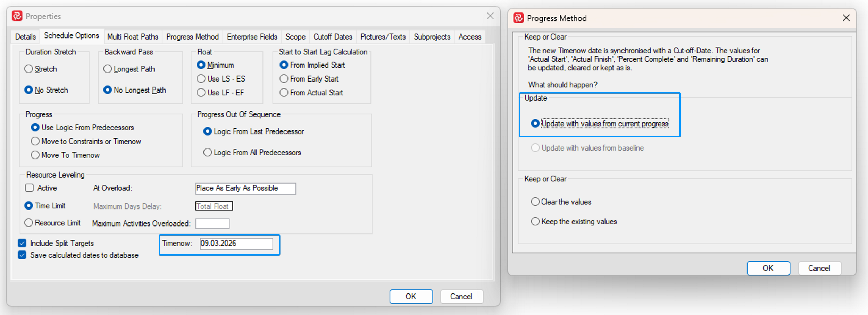Select From Early Start lag calculation
The image size is (868, 315).
click(x=284, y=79)
